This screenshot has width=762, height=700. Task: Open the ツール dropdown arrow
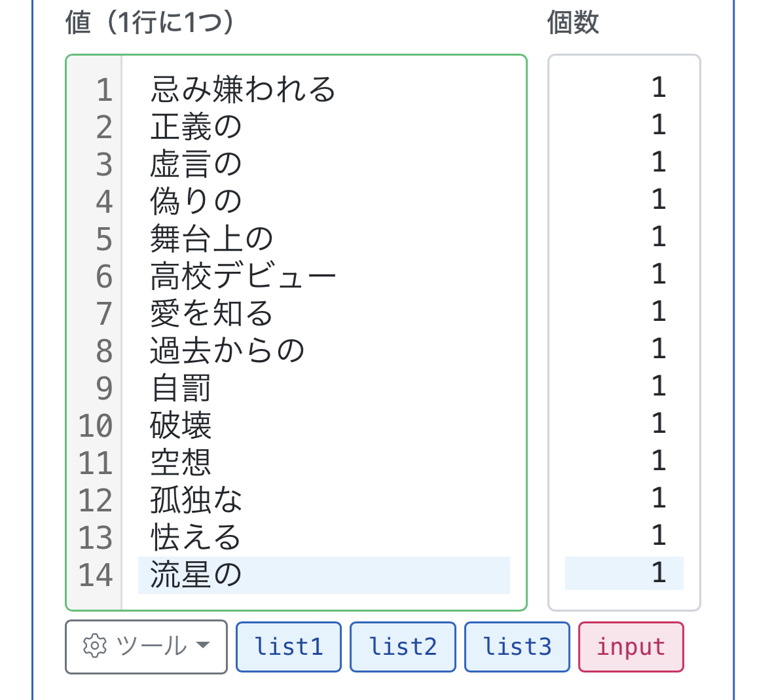pyautogui.click(x=203, y=646)
